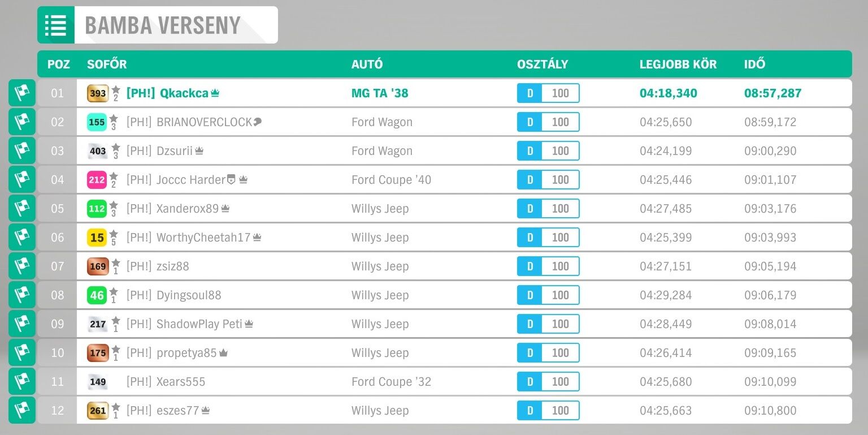The image size is (868, 435).
Task: Click the finish flag icon for position 02
Action: (x=22, y=122)
